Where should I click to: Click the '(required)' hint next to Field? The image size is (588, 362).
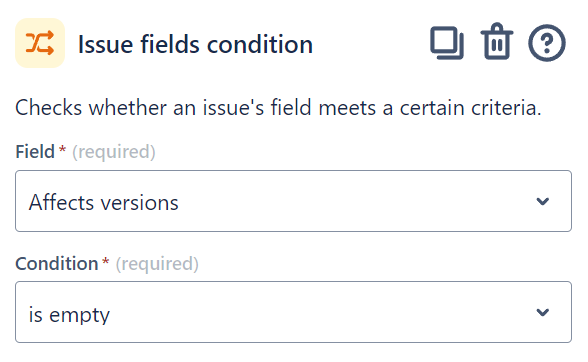click(x=114, y=152)
